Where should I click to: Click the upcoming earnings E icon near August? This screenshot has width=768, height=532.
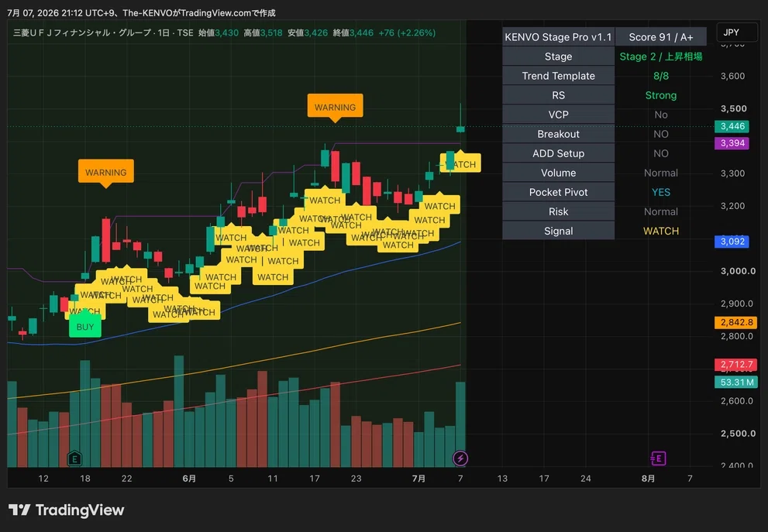[x=658, y=458]
